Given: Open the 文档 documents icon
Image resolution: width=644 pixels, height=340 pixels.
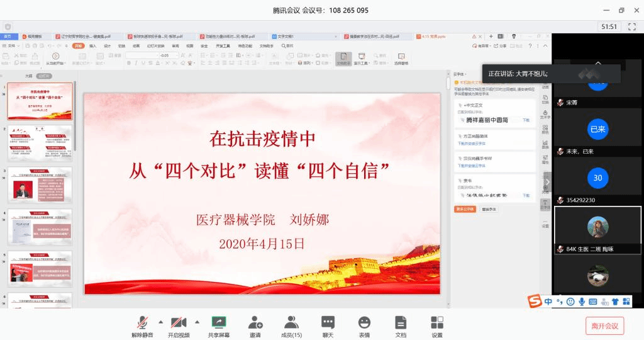Looking at the screenshot, I should (401, 326).
